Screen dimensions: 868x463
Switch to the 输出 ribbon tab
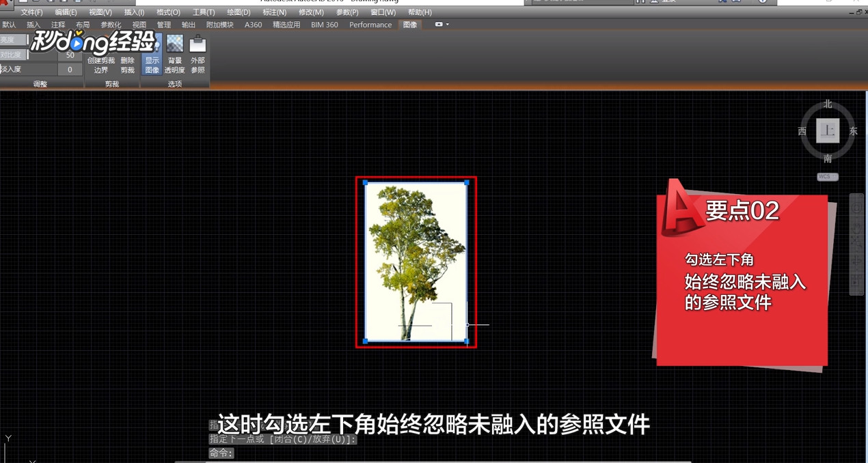click(189, 25)
